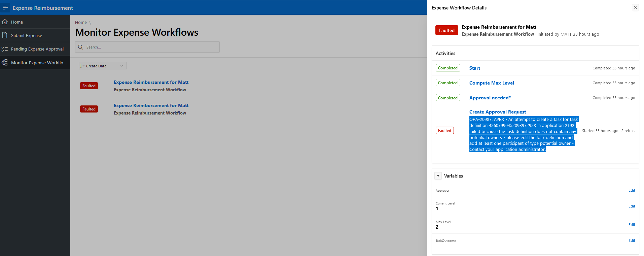Click the Variables section heading text

click(453, 176)
